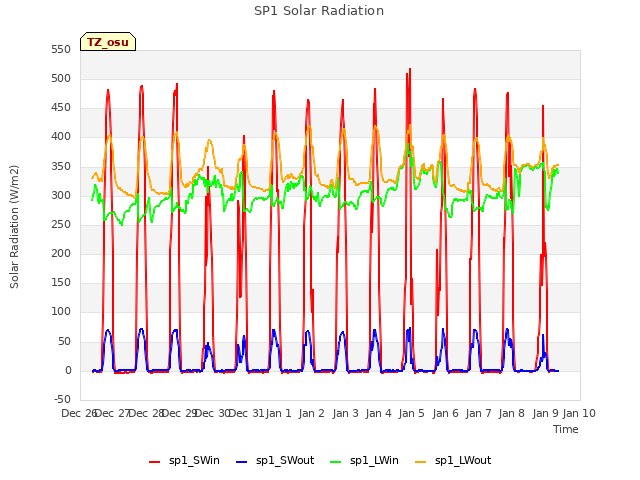
Task: Click the TZ_osu label badge
Action: click(108, 42)
